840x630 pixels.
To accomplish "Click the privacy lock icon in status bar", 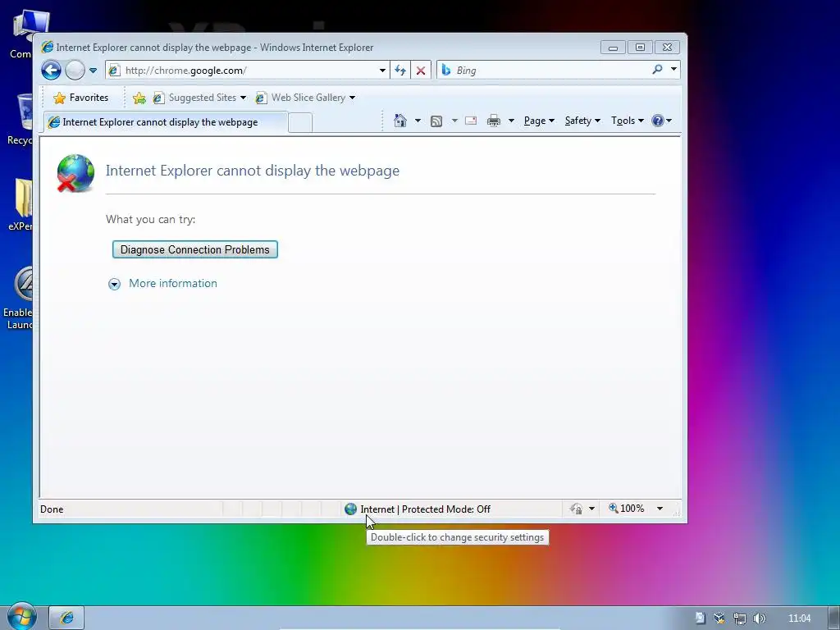I will click(576, 509).
